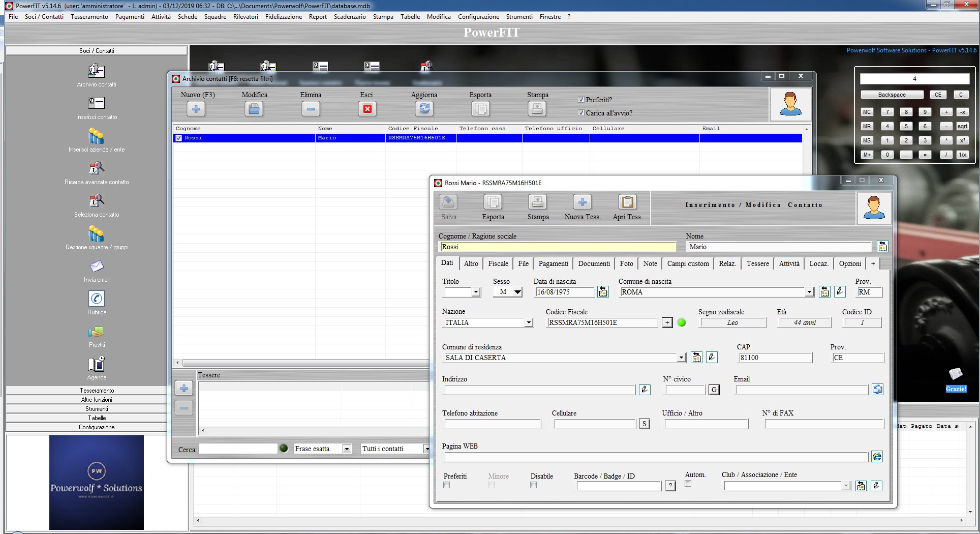980x534 pixels.
Task: Click in Indirizzo input field
Action: pos(540,390)
